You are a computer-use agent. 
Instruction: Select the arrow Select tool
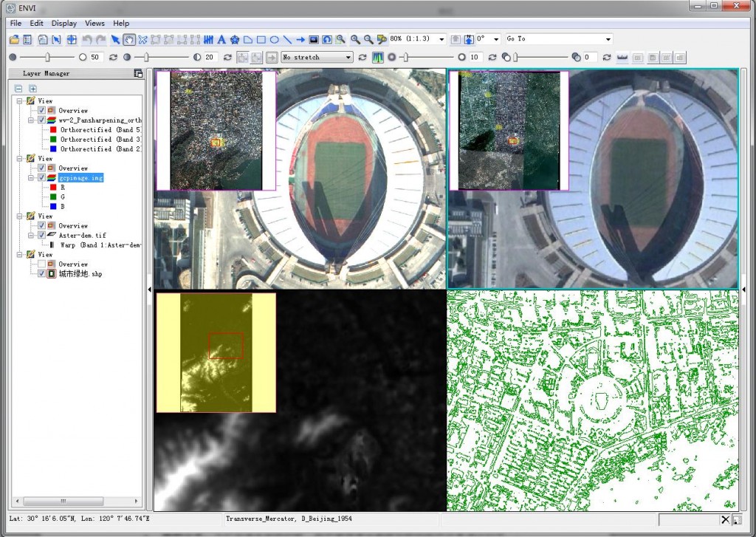point(116,39)
